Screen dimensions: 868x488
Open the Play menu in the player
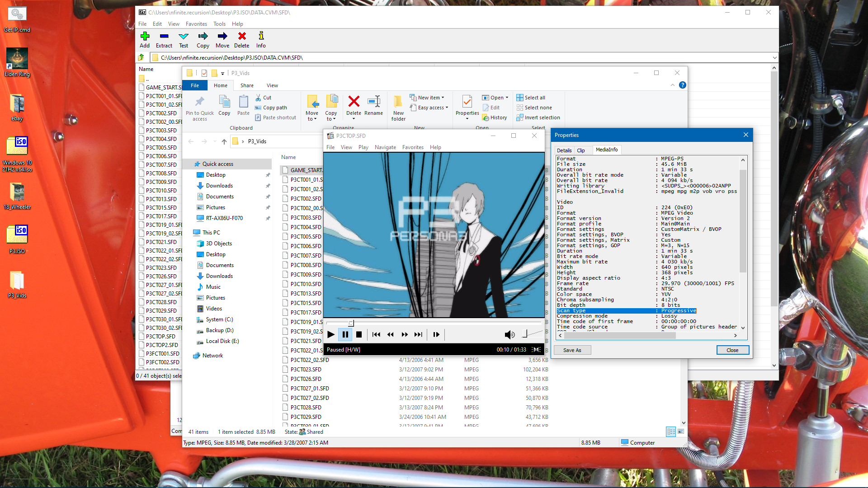[363, 147]
